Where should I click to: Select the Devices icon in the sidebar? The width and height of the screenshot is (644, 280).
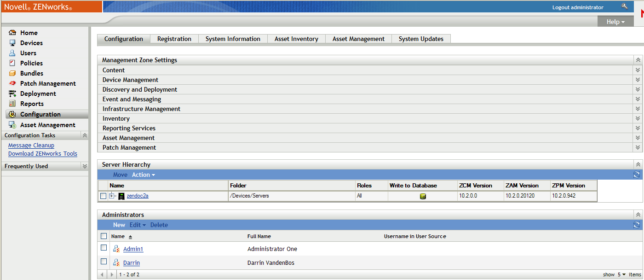click(12, 43)
